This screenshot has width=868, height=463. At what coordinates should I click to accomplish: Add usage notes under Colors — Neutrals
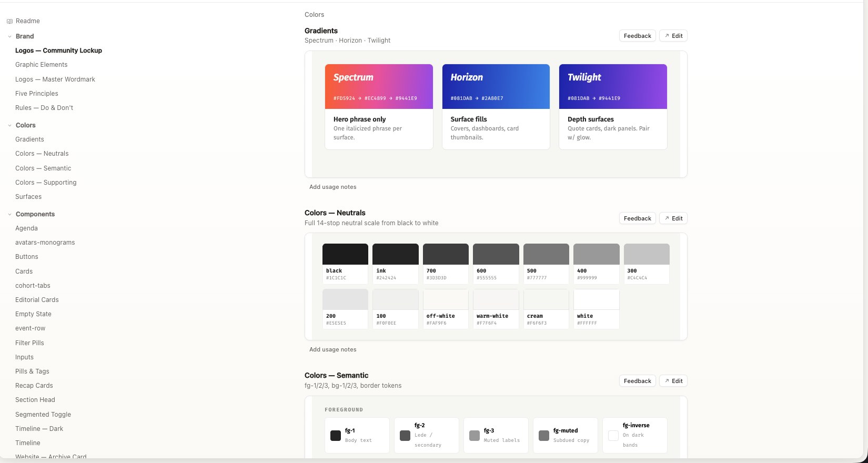(x=333, y=349)
